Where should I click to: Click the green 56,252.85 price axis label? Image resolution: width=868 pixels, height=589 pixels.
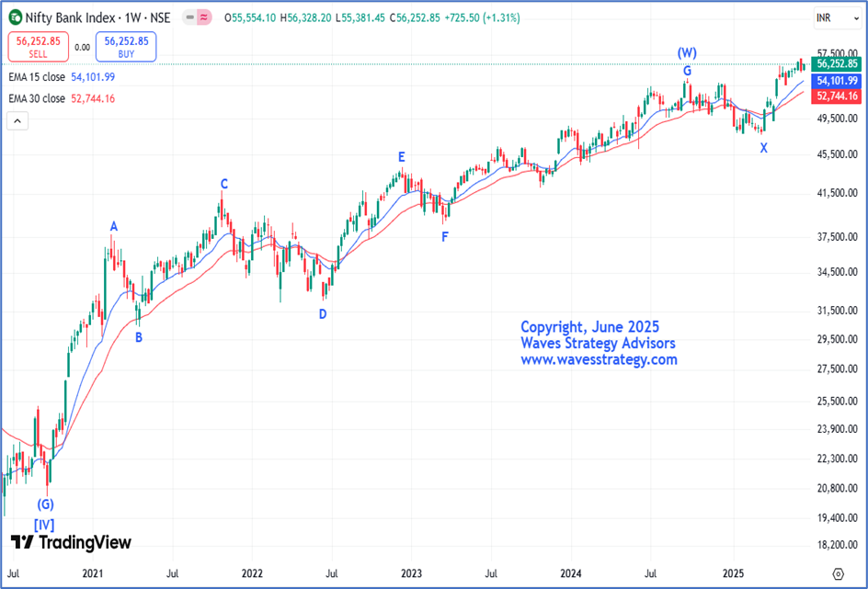[837, 63]
